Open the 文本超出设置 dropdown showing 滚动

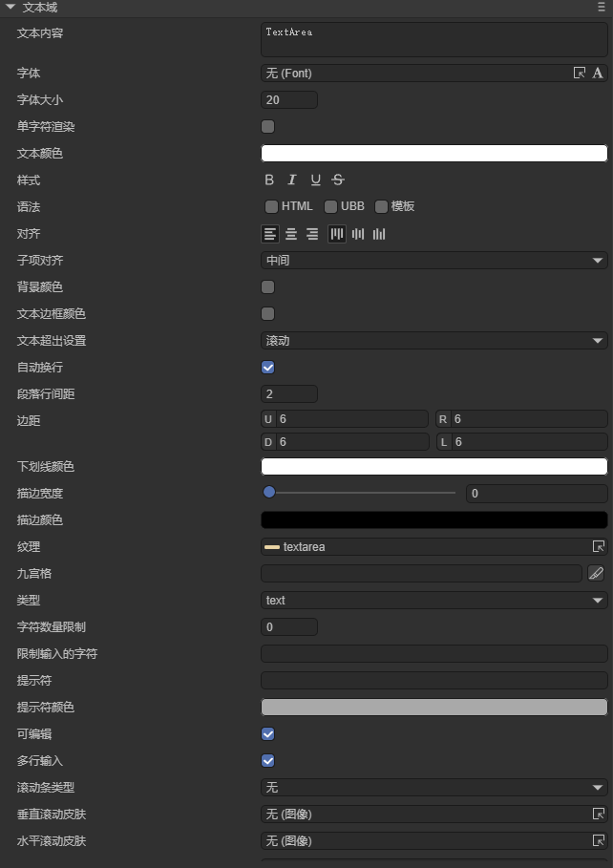pos(433,340)
